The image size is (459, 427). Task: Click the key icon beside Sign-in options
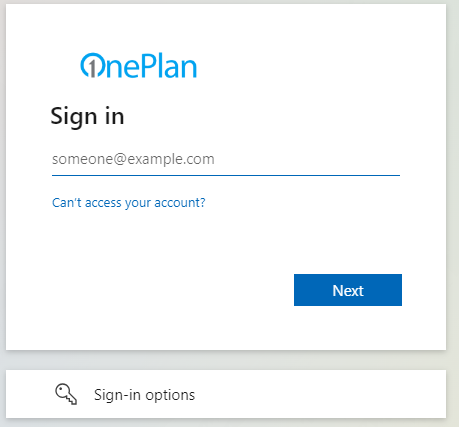pos(66,394)
